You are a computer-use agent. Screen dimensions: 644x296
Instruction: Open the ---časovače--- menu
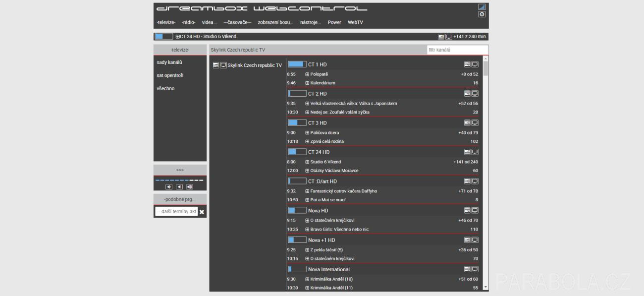237,22
